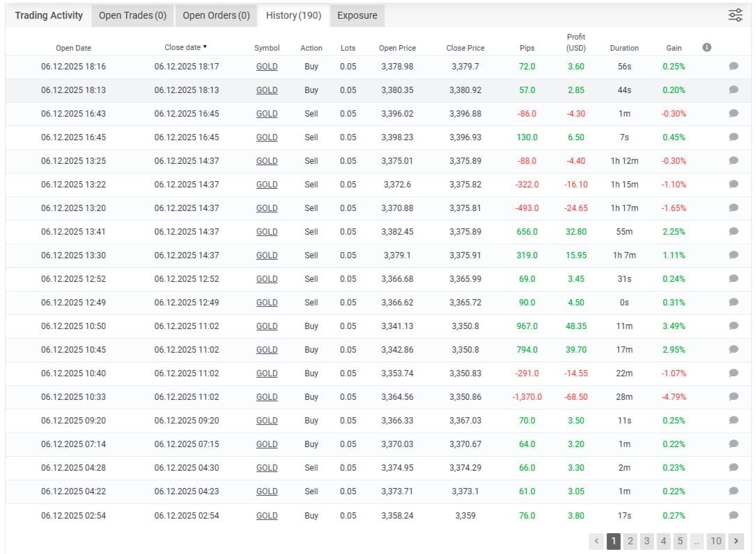Sort by Close date column arrow
The height and width of the screenshot is (554, 756).
(x=205, y=47)
